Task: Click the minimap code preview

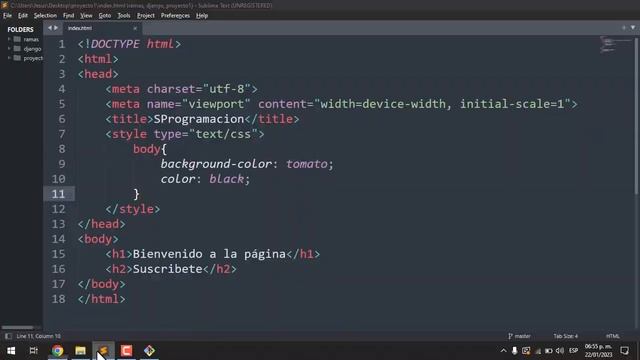Action: (x=615, y=45)
